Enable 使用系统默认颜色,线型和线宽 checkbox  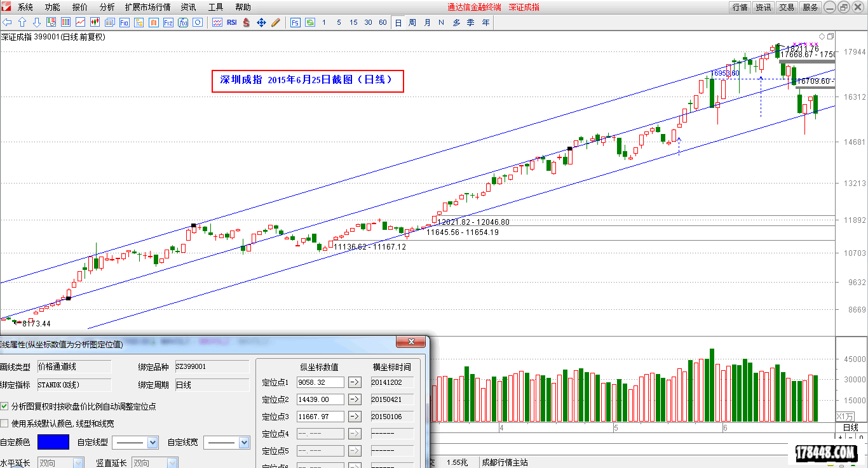click(4, 423)
